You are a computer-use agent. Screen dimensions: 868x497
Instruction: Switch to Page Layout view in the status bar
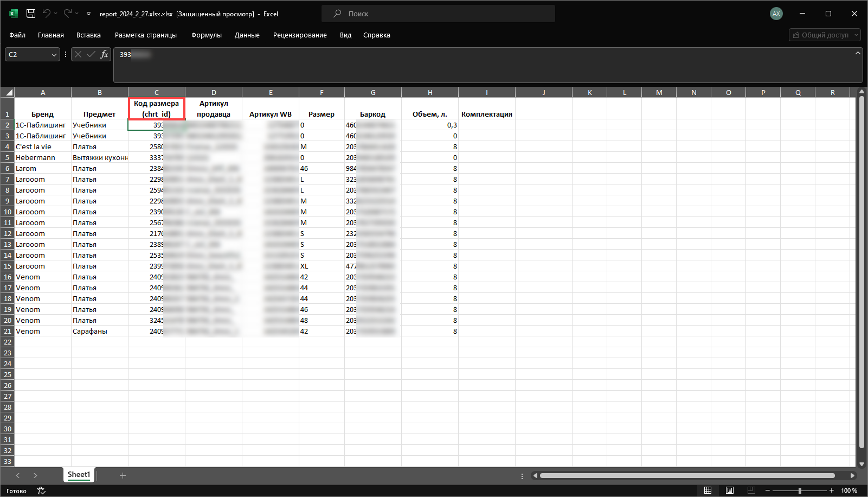click(x=730, y=490)
